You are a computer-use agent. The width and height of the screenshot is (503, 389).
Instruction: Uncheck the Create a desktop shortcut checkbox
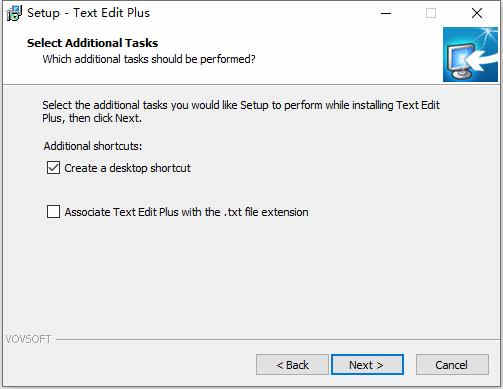coord(53,168)
